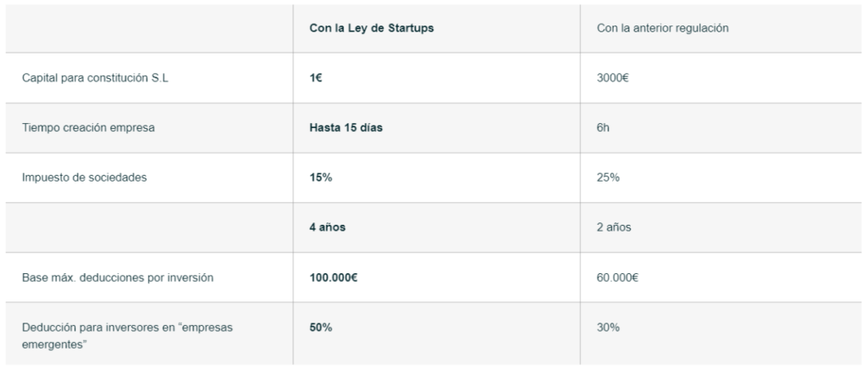This screenshot has width=868, height=370.
Task: Click the '3000€' cell
Action: 613,78
